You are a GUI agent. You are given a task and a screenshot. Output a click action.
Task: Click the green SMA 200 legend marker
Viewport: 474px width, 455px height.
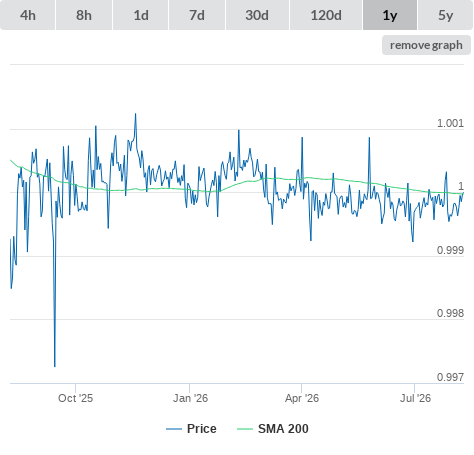click(245, 429)
